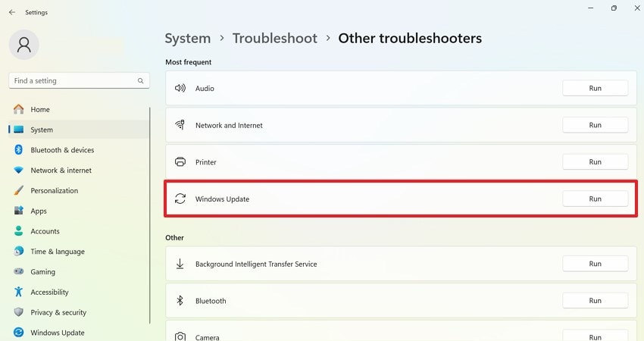Click the Bluetooth troubleshooter icon
Image resolution: width=644 pixels, height=341 pixels.
coord(180,301)
